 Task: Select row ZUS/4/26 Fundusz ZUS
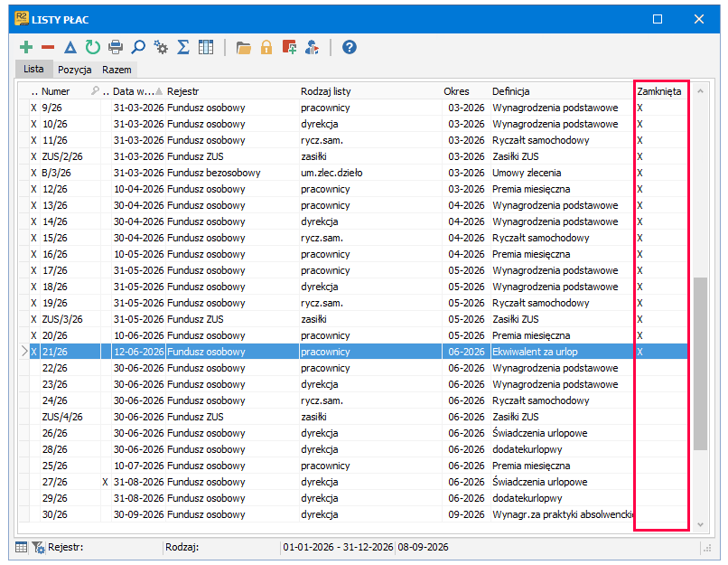tap(353, 417)
